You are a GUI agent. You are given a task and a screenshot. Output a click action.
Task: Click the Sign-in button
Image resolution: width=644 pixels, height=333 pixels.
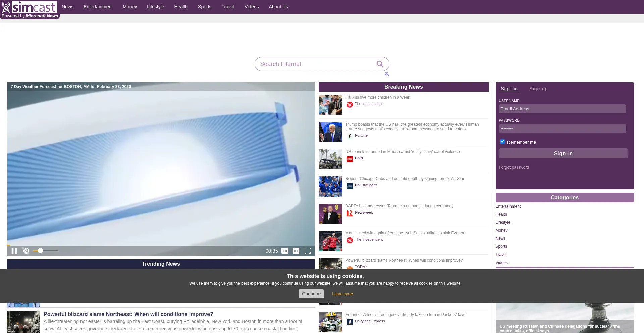point(563,153)
